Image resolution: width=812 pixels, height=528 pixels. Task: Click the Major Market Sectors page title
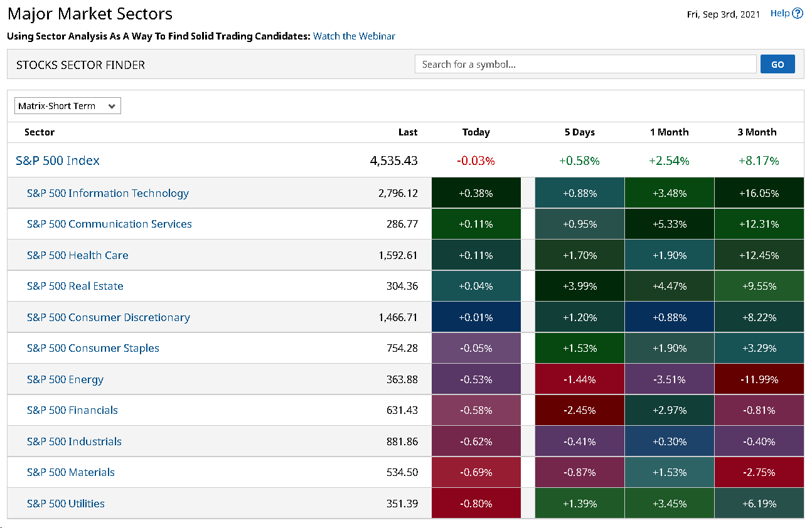coord(90,14)
